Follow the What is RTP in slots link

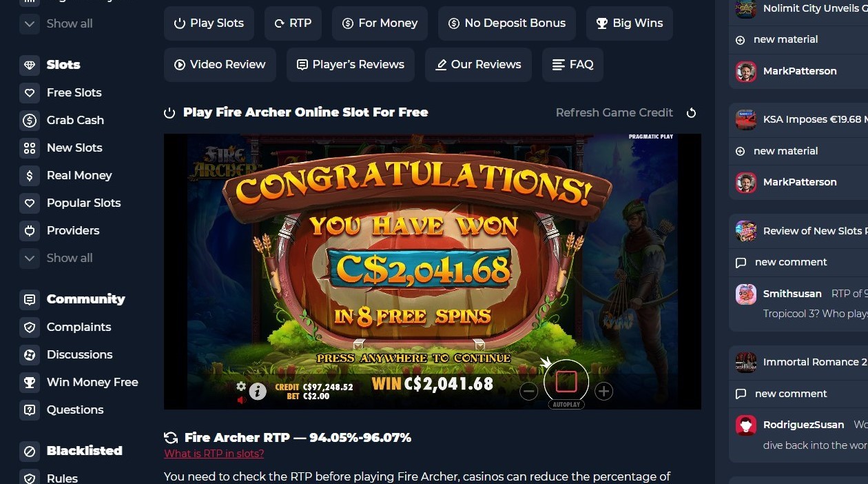(214, 454)
